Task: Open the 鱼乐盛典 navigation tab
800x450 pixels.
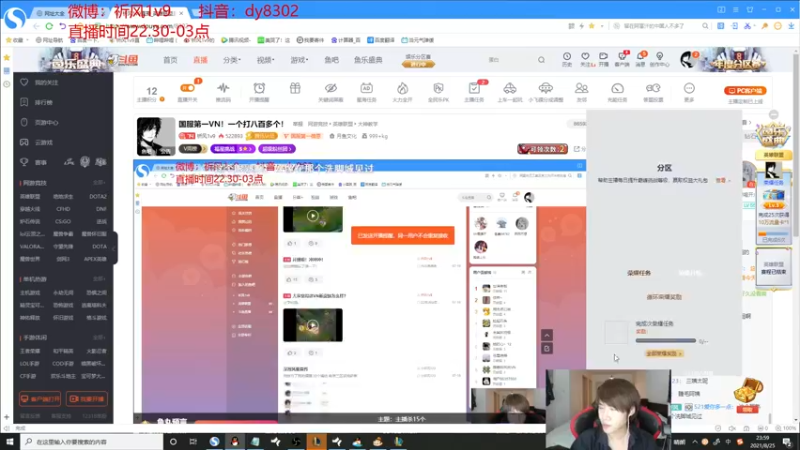Action: click(x=368, y=60)
